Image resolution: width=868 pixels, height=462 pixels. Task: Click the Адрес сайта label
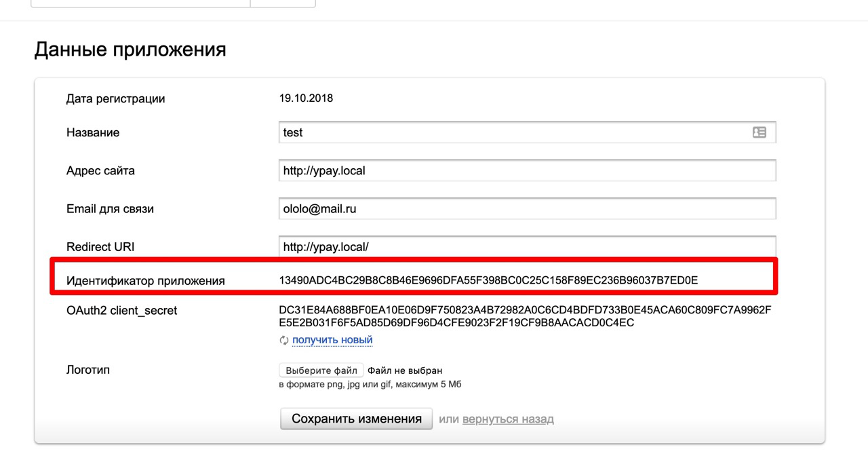coord(100,171)
